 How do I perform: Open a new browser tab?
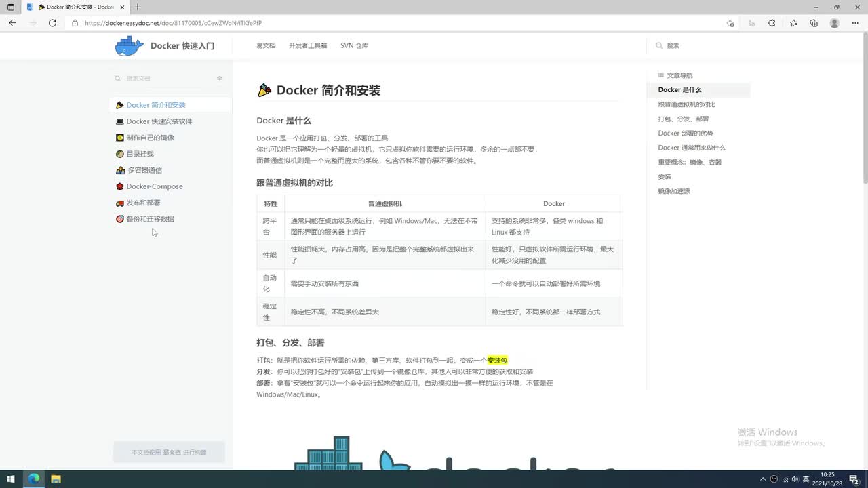click(x=138, y=7)
